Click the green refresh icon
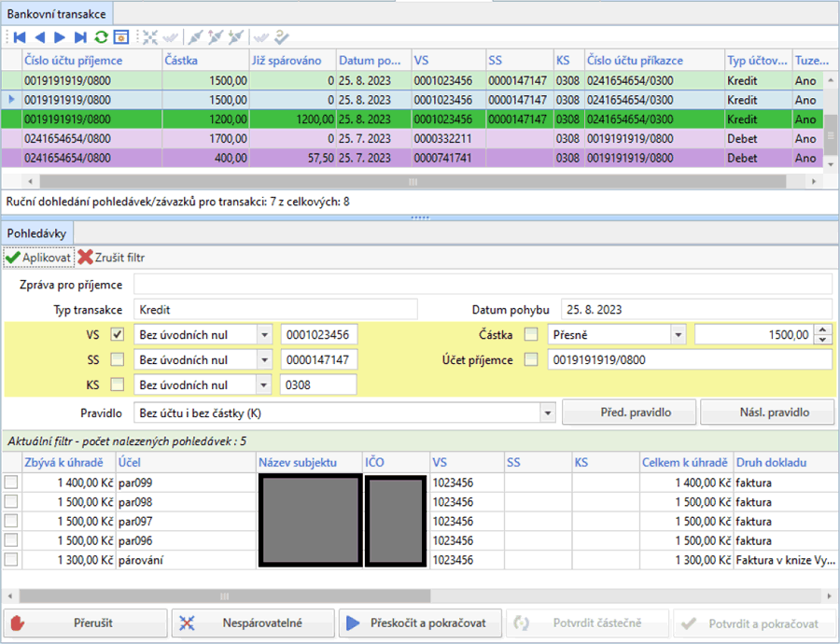The width and height of the screenshot is (840, 644). [x=101, y=37]
